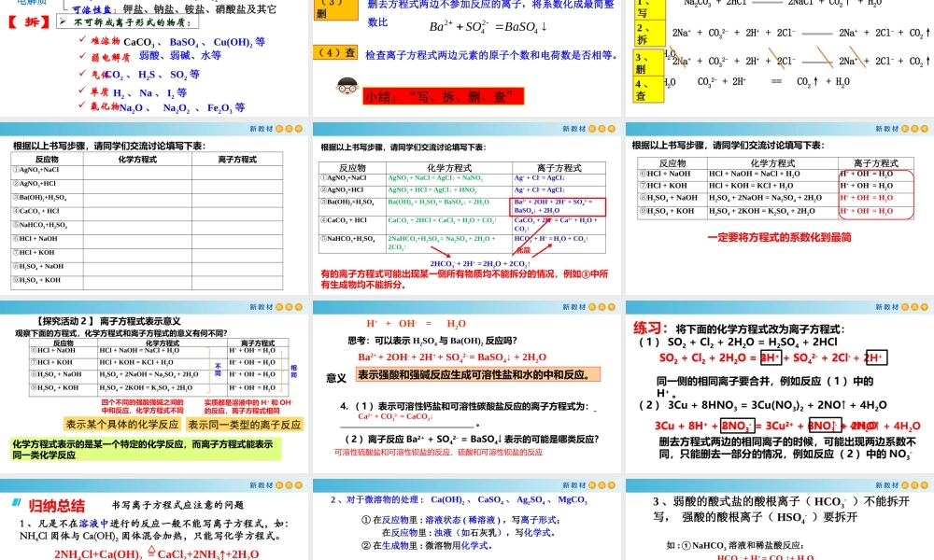The height and width of the screenshot is (560, 934).
Task: Click the line ① 在反应物里：溶液状态（稀溶液）
Action: (x=460, y=520)
